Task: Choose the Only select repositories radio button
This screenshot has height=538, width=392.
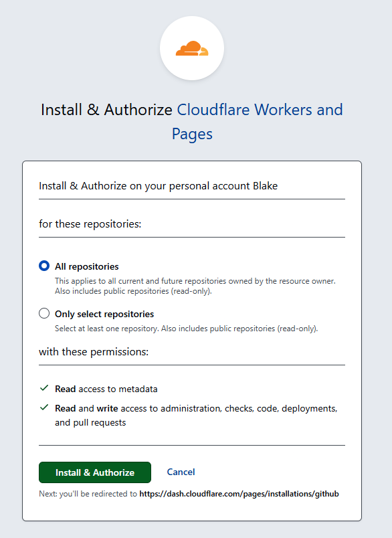Action: point(44,313)
